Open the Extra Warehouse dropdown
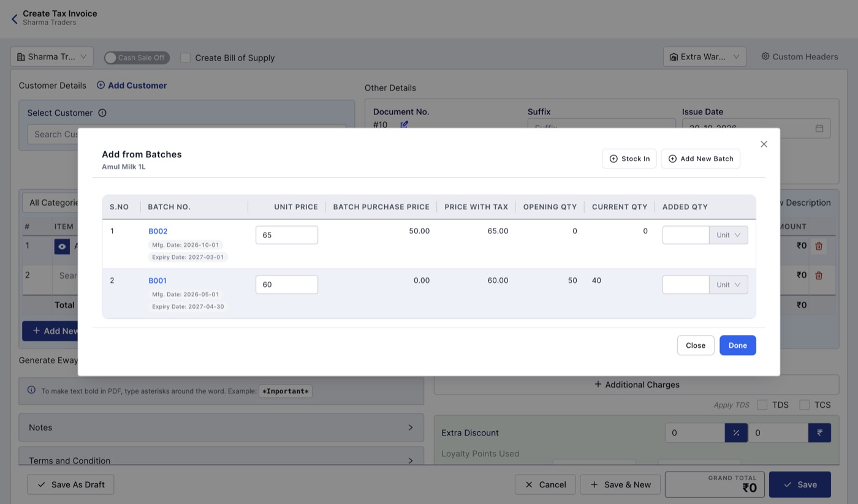 coord(705,57)
